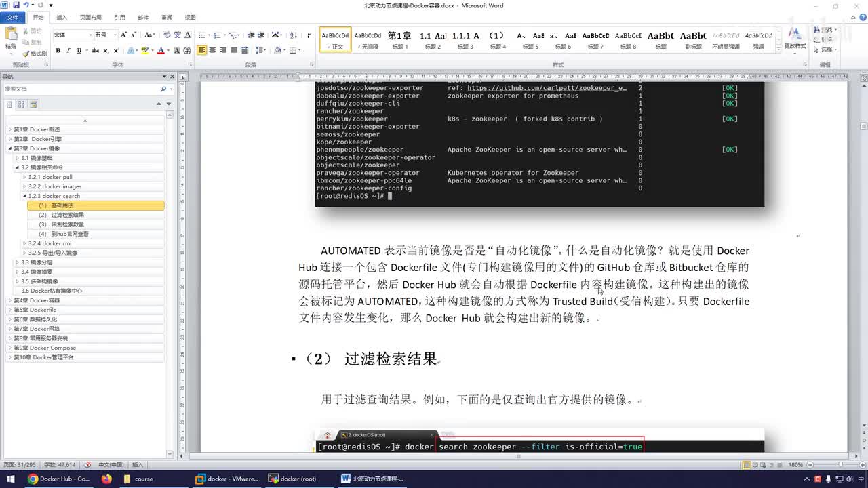This screenshot has height=488, width=868.
Task: Open the font name dropdown
Action: pyautogui.click(x=90, y=35)
